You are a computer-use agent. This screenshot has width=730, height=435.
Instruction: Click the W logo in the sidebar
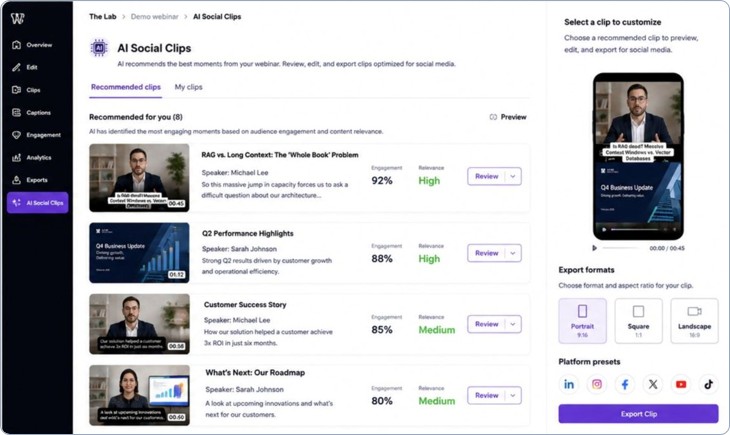tap(17, 18)
